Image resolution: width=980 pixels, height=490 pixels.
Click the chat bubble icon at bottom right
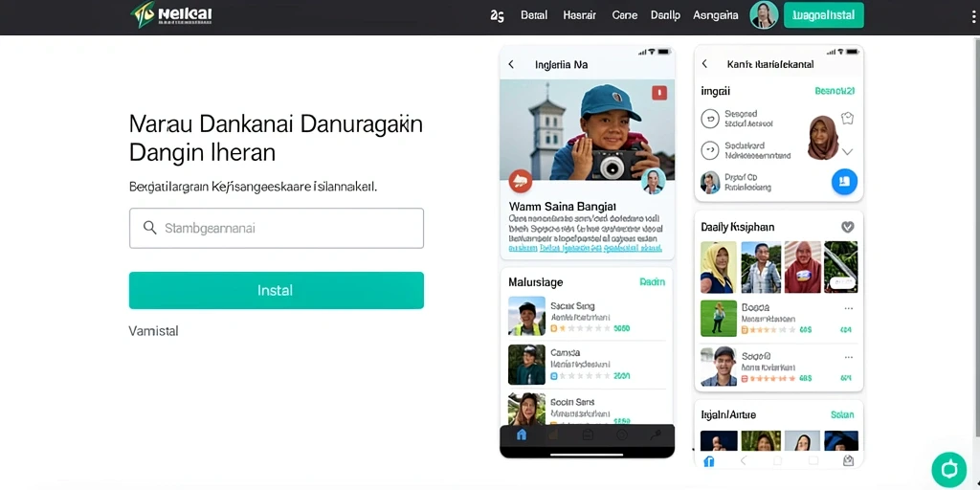[948, 469]
